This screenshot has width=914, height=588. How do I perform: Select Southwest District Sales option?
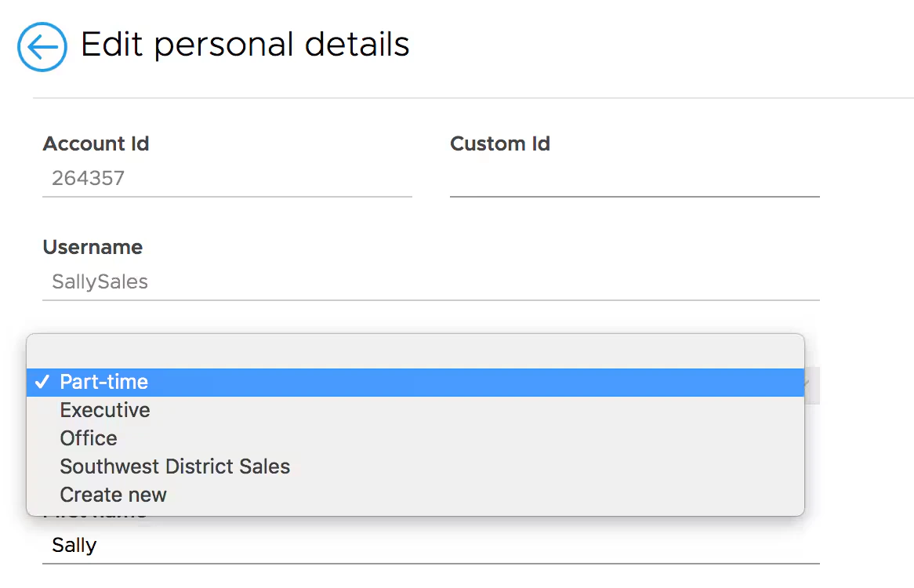pyautogui.click(x=175, y=466)
